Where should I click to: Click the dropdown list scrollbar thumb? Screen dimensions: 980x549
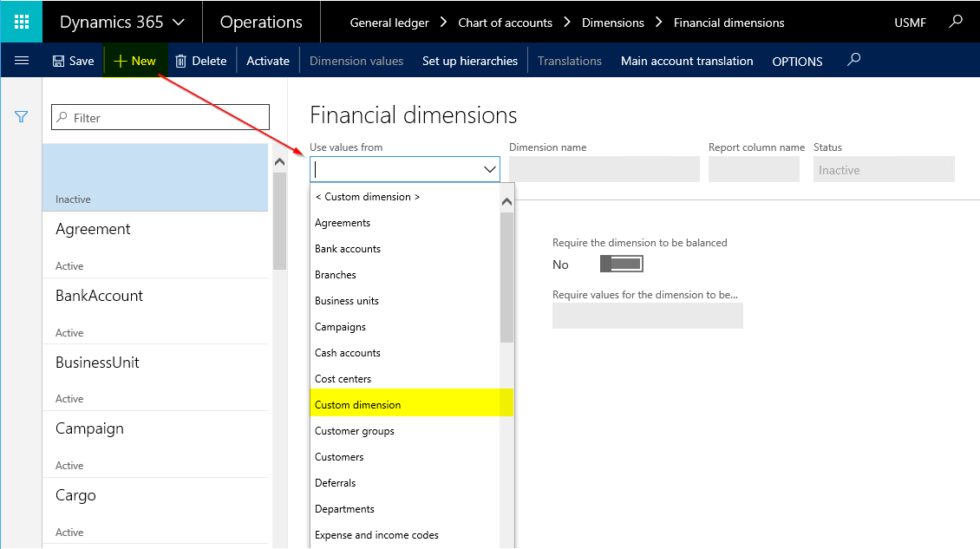(506, 278)
